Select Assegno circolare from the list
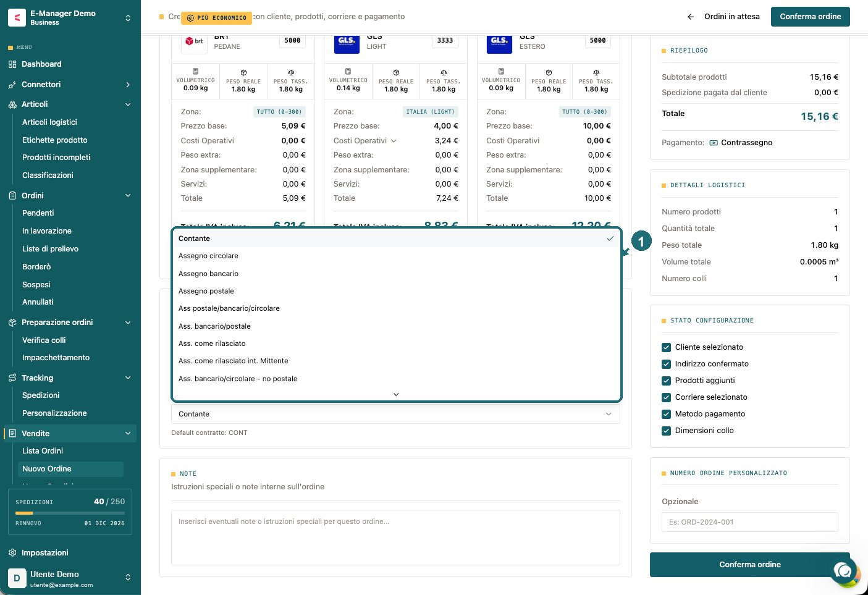Viewport: 868px width, 595px height. coord(396,256)
